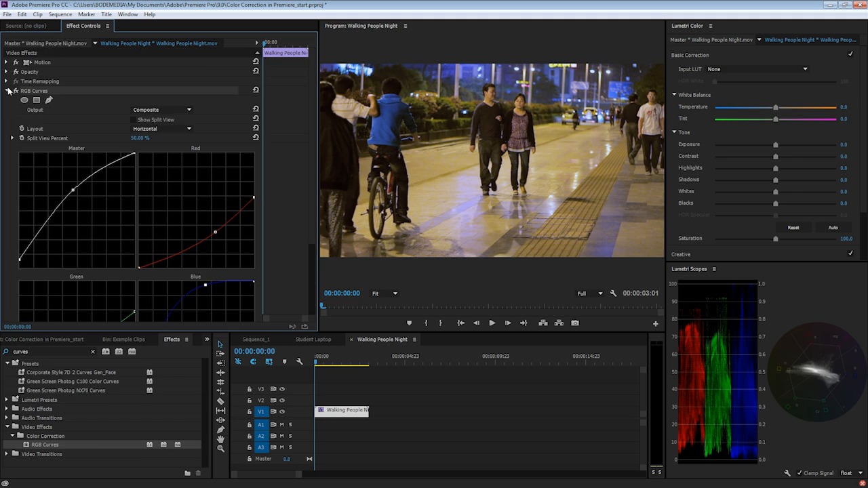Screen dimensions: 868x488
Task: Solo audio track A2
Action: click(290, 436)
